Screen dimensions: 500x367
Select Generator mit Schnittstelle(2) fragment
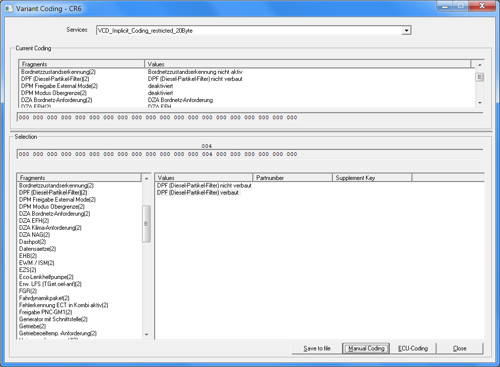[53, 319]
